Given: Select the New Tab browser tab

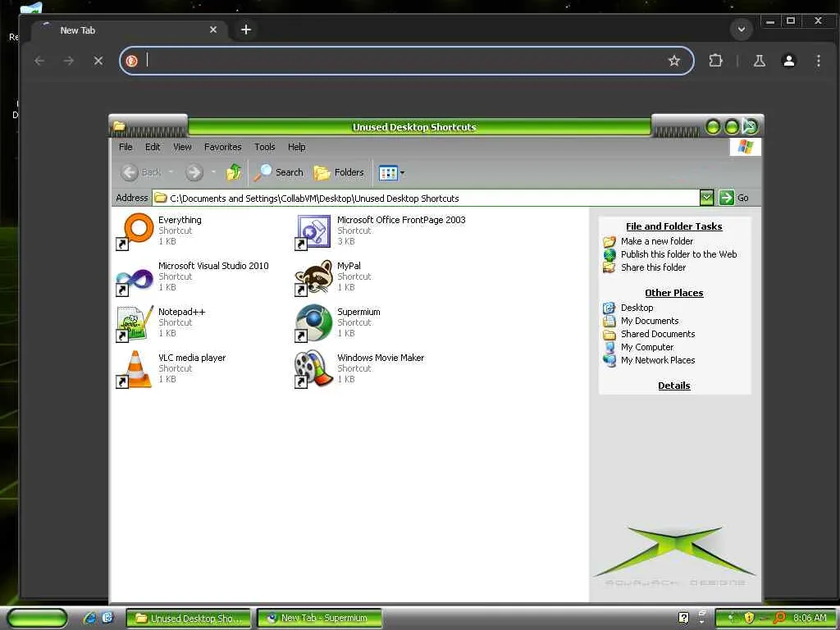Looking at the screenshot, I should pos(129,30).
